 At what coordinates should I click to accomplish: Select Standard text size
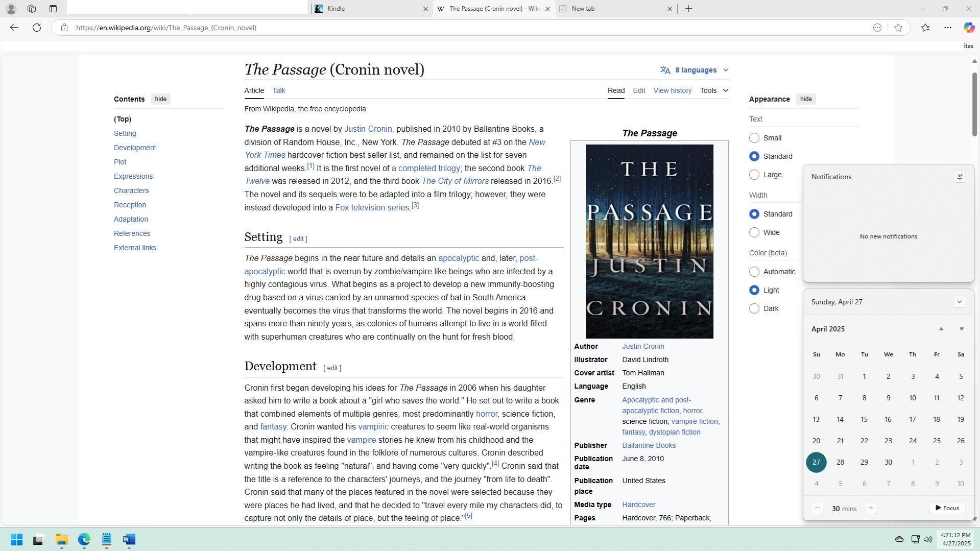[x=754, y=156]
